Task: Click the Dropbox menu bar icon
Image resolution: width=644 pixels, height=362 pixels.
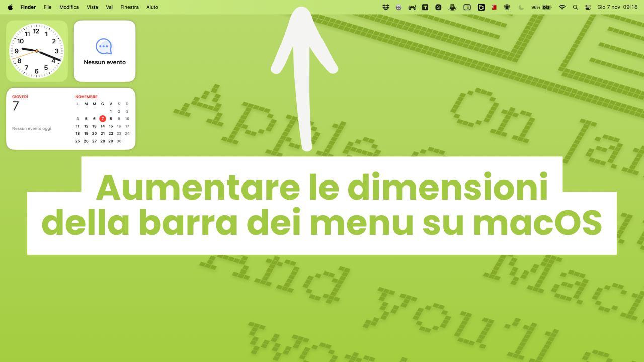Action: point(386,7)
